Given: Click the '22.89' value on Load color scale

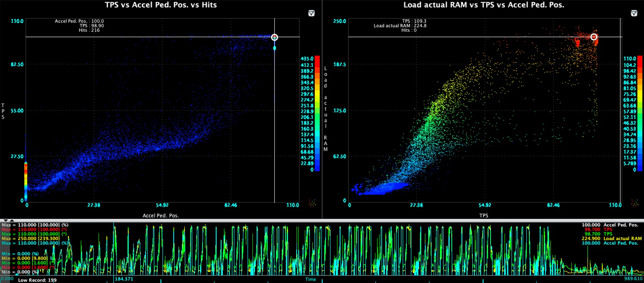Looking at the screenshot, I should pyautogui.click(x=307, y=164).
